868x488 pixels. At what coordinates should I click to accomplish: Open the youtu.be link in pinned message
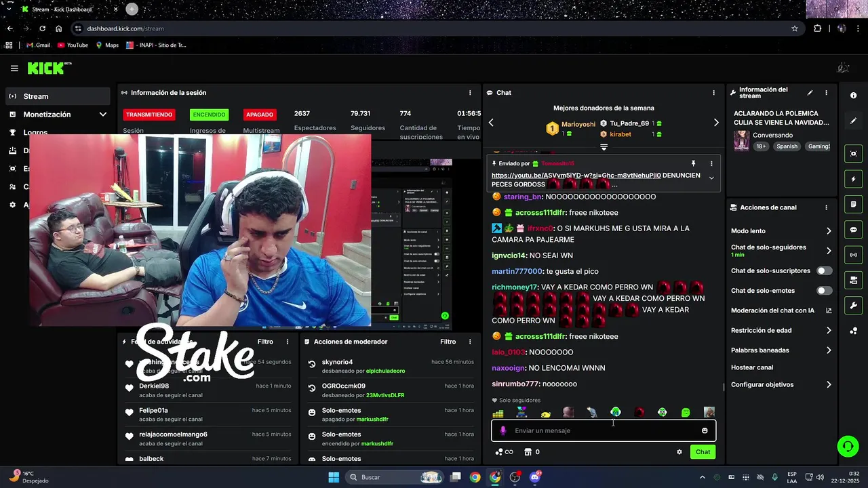[576, 175]
